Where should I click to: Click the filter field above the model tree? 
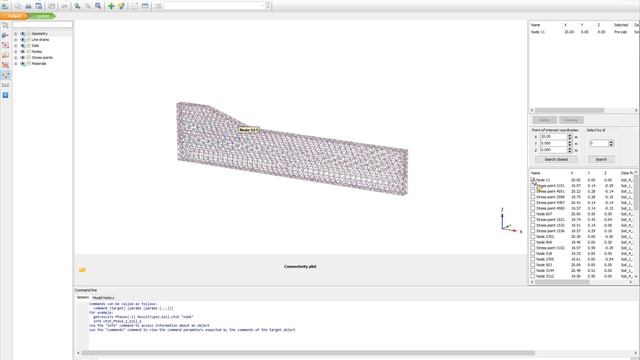(x=42, y=25)
